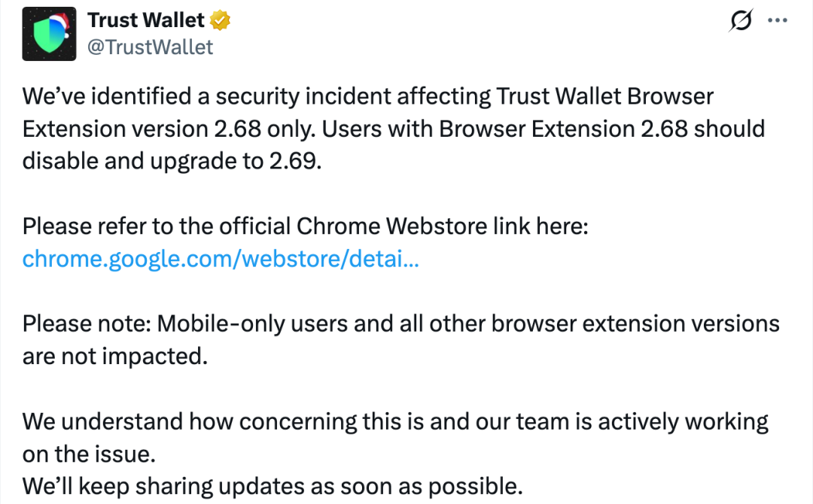Click the gold verified checkmark badge
The height and width of the screenshot is (504, 813).
coord(221,20)
